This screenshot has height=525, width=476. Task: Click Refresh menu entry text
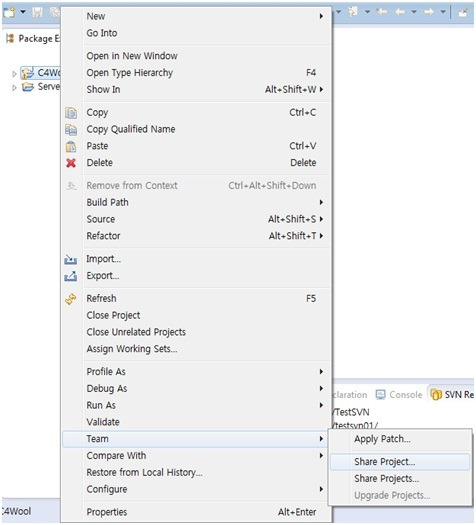tap(101, 298)
